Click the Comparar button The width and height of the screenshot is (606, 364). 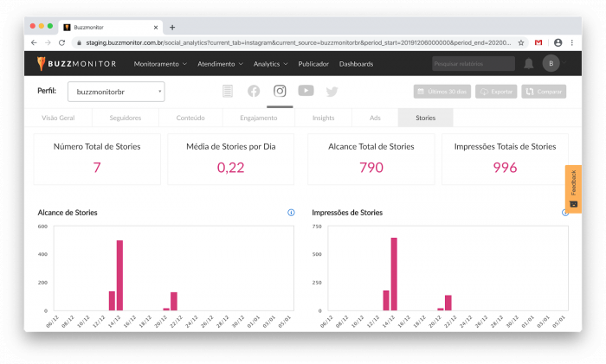tap(544, 92)
